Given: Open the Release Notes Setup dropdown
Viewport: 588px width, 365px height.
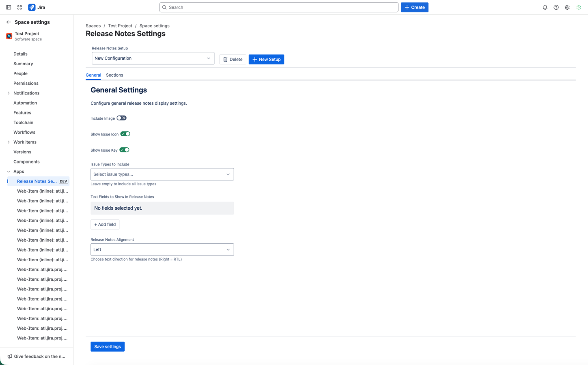Looking at the screenshot, I should 153,58.
